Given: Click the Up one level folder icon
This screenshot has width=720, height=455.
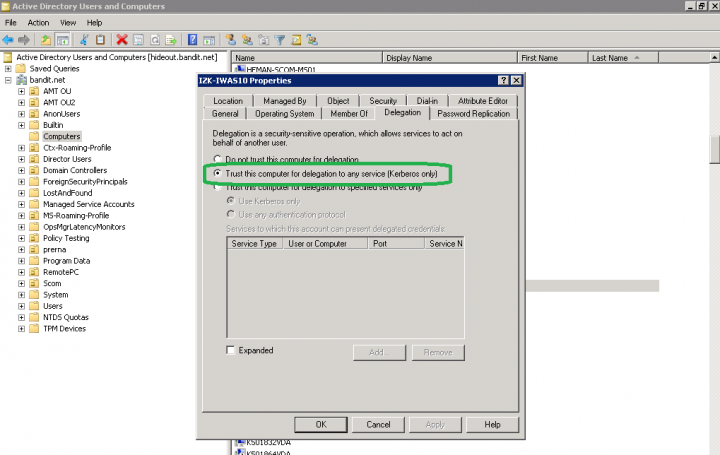Looking at the screenshot, I should 46,40.
